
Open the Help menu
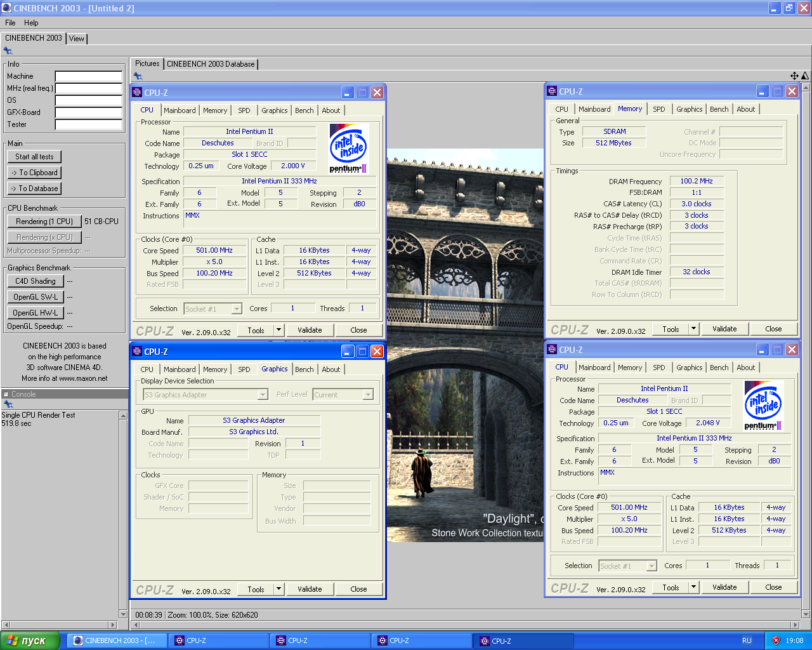(x=31, y=23)
